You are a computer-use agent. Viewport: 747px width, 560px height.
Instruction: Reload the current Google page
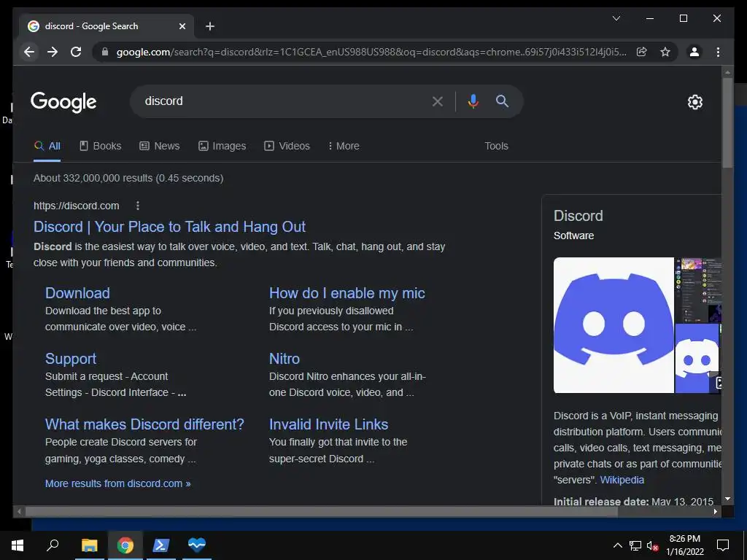[76, 52]
